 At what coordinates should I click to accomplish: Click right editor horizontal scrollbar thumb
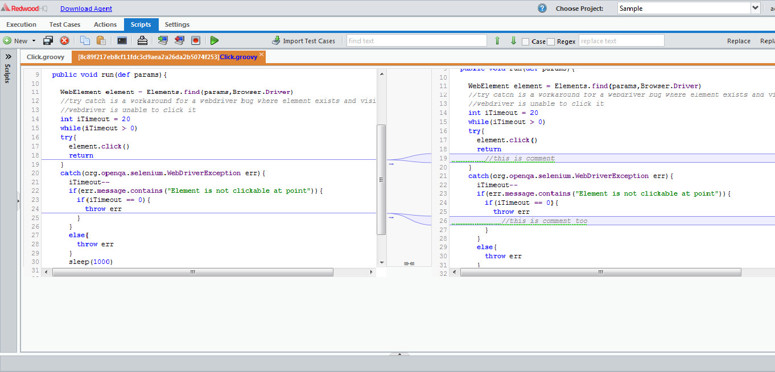pyautogui.click(x=601, y=272)
